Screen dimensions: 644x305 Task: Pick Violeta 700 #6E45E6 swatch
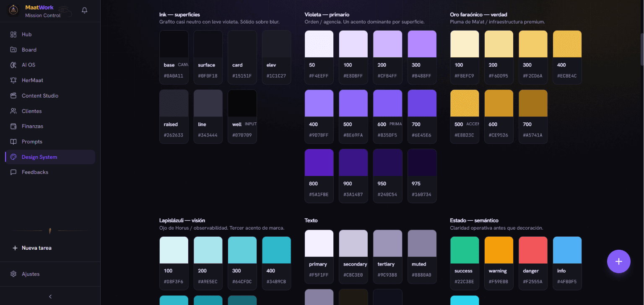422,116
